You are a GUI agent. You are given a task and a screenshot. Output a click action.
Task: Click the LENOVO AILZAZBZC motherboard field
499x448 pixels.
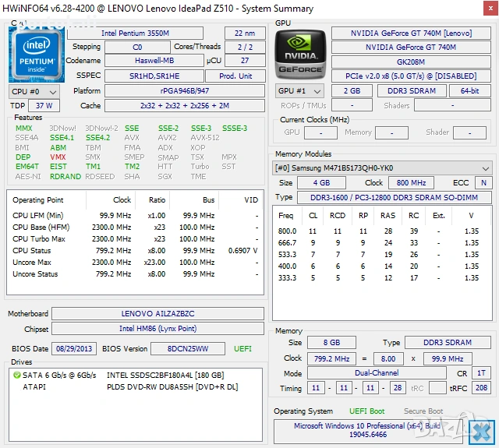(x=159, y=313)
